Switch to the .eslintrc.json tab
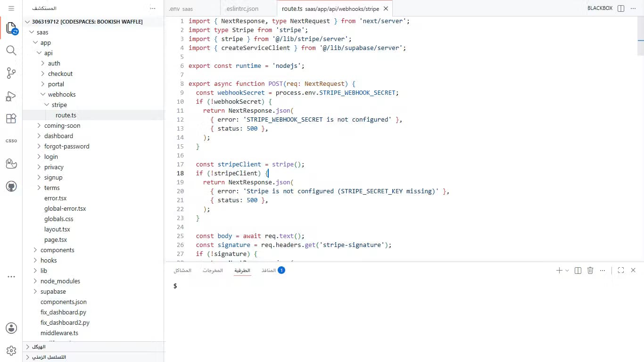644x362 pixels. click(248, 8)
